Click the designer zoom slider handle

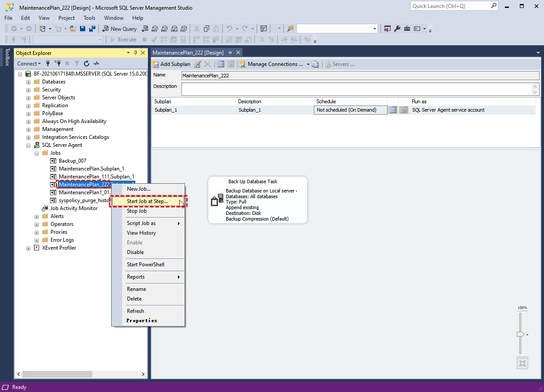click(521, 334)
